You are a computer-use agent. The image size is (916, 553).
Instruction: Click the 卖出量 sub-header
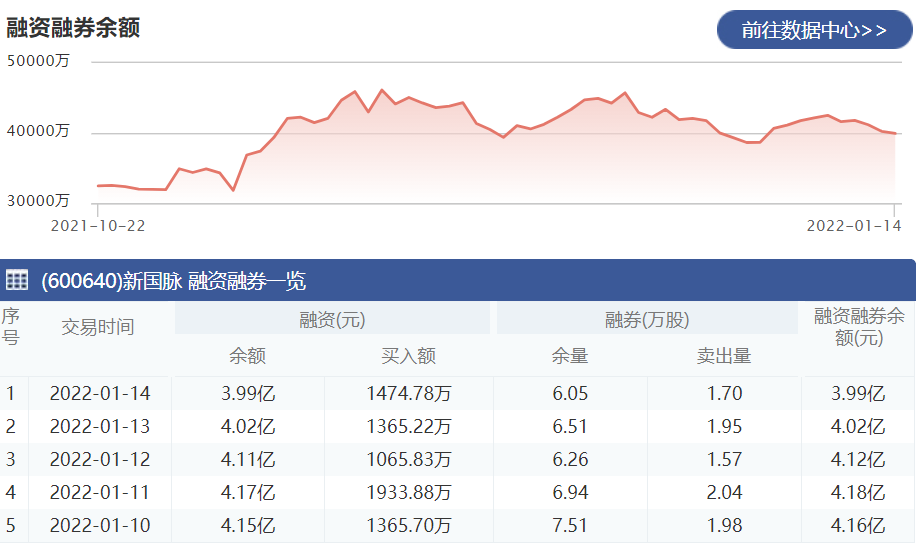(x=724, y=356)
